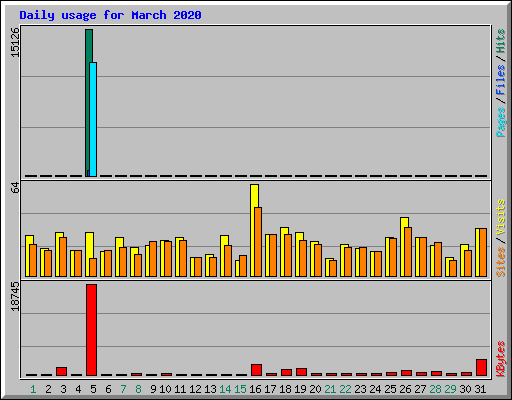Click the orange Sites bar for day 31

(x=483, y=252)
